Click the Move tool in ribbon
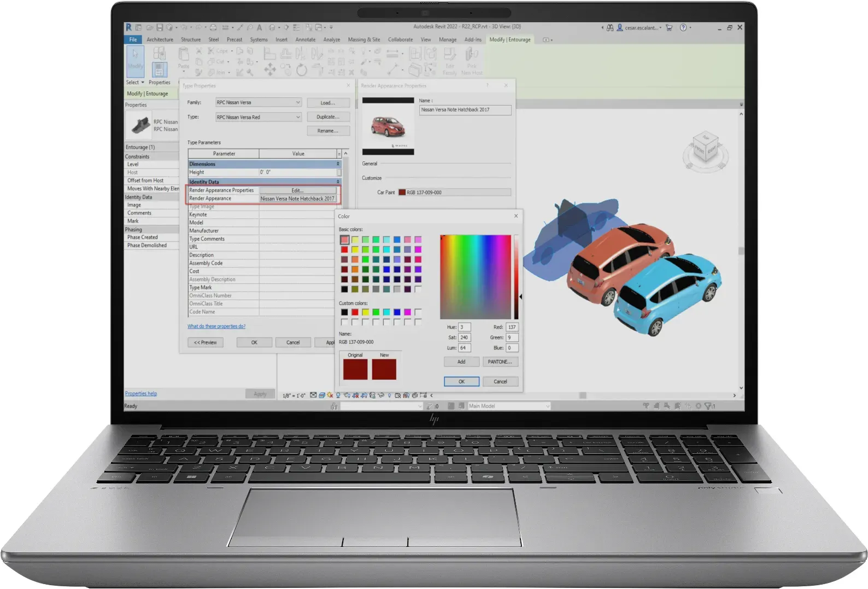 (270, 69)
